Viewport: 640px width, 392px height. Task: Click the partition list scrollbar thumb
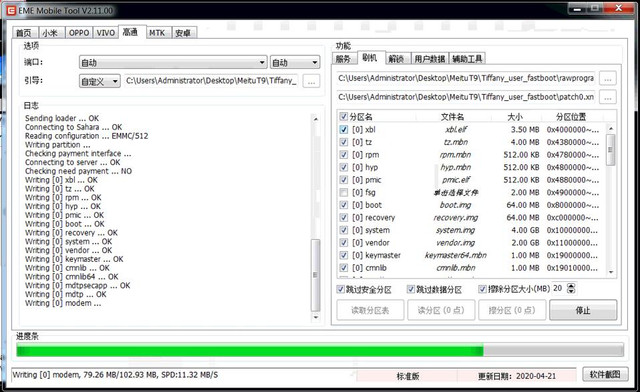click(611, 149)
